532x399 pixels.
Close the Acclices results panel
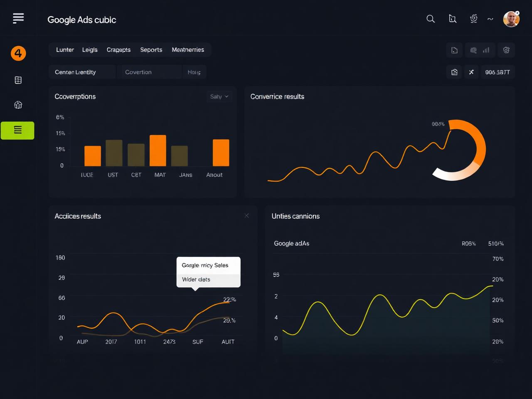point(247,215)
